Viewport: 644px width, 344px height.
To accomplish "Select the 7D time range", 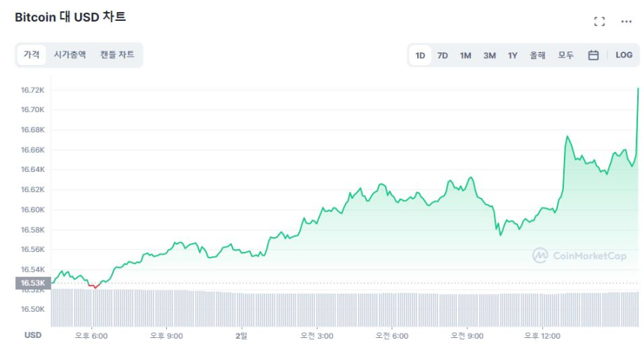I will tap(443, 55).
